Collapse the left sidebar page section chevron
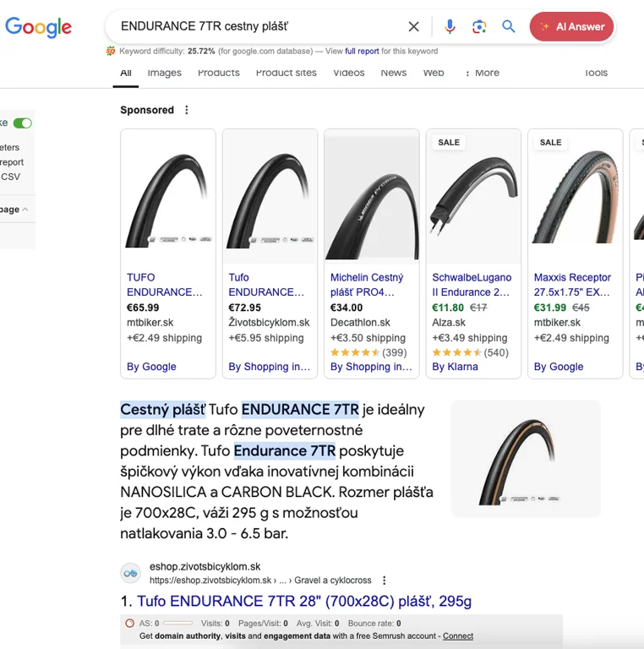The width and height of the screenshot is (644, 649). (x=25, y=210)
